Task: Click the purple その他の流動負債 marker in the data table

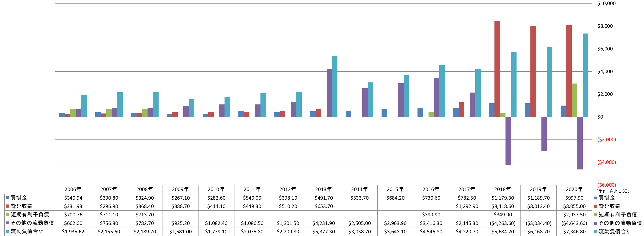Action: click(8, 223)
